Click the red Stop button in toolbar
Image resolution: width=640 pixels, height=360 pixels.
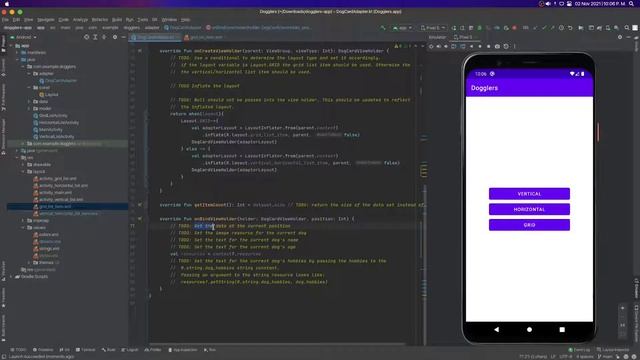(514, 28)
